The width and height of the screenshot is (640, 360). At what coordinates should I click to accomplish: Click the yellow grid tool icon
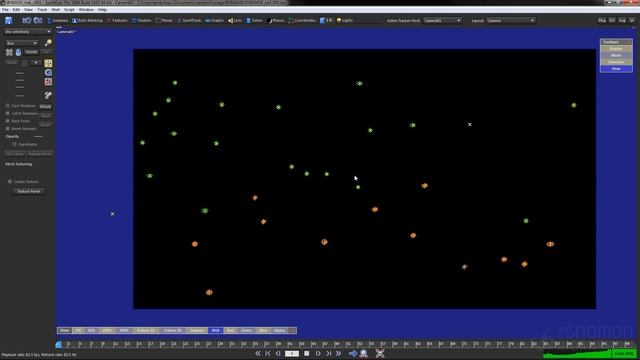48,63
